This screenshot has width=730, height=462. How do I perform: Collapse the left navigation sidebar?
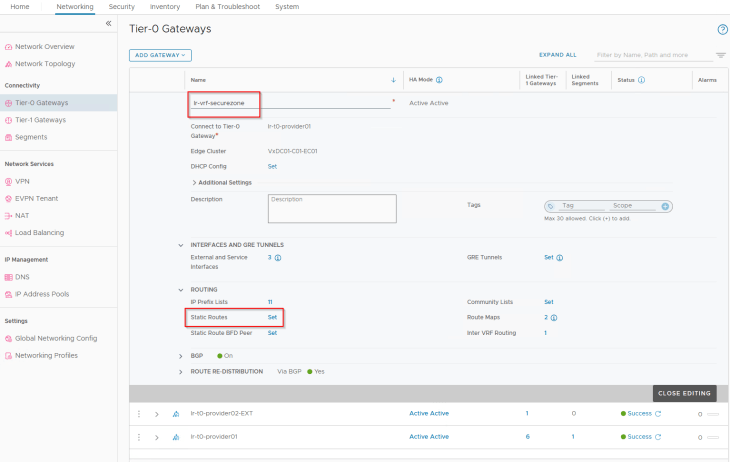[108, 23]
